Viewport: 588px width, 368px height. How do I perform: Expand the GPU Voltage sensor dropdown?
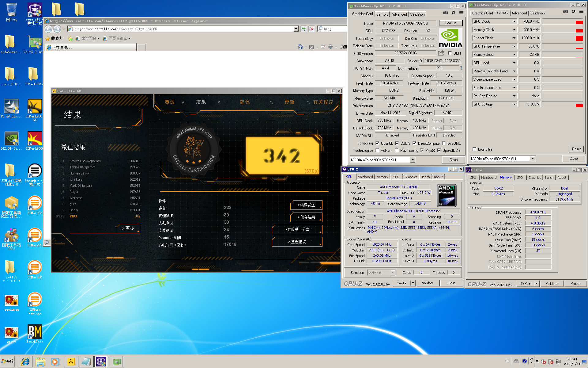tap(514, 104)
